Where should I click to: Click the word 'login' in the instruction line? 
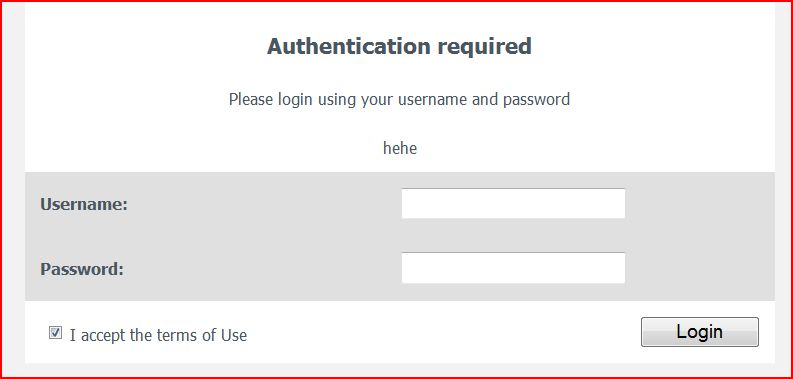(296, 100)
